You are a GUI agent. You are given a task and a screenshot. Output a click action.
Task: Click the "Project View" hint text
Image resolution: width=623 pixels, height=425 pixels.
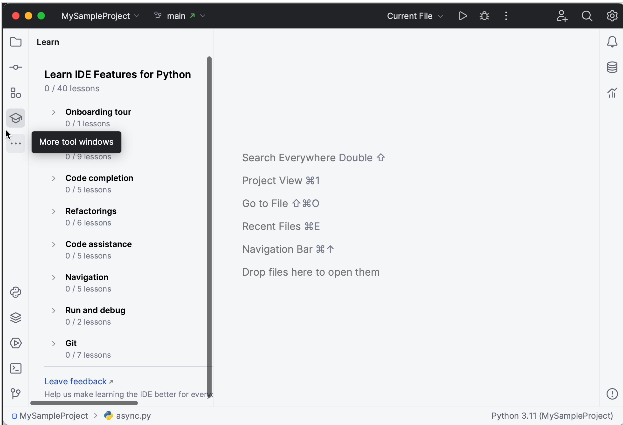272,180
